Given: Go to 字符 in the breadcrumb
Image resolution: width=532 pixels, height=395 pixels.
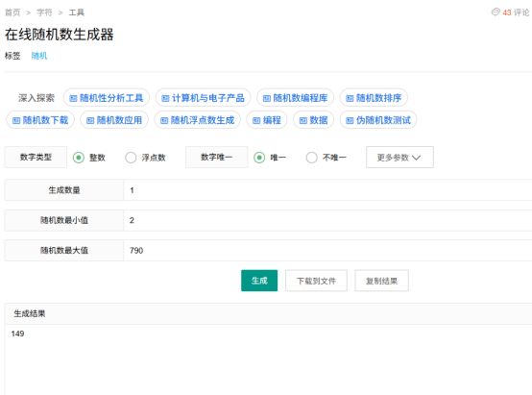Looking at the screenshot, I should (44, 12).
